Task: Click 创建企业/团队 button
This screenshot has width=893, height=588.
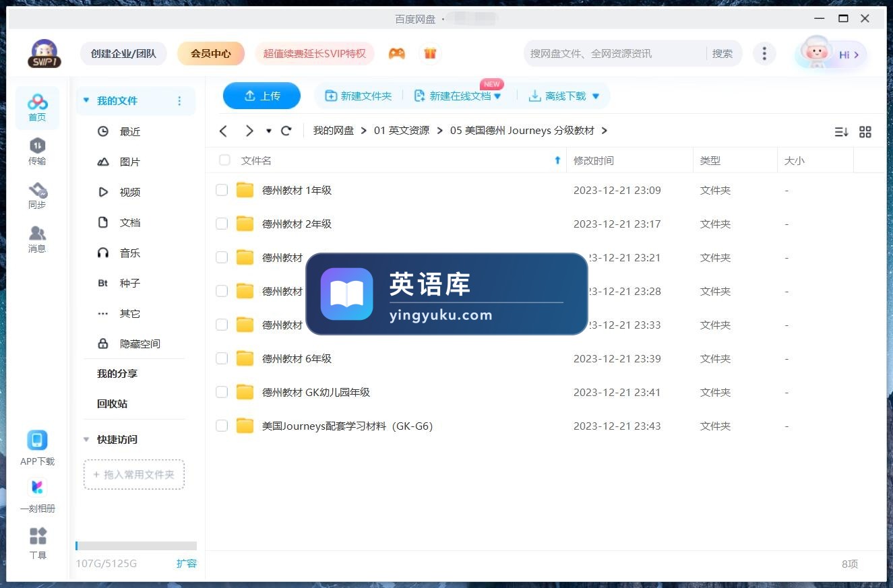Action: click(x=123, y=53)
